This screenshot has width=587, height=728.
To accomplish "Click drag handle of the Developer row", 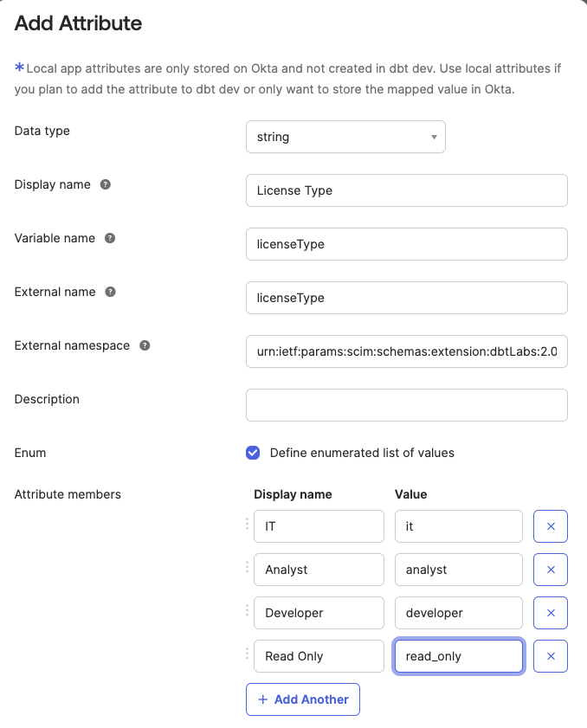I will [247, 611].
